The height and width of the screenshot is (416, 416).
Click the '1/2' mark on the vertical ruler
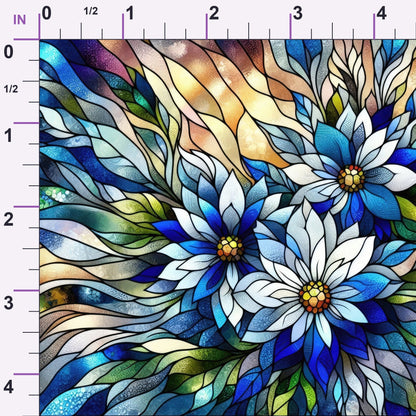(11, 89)
